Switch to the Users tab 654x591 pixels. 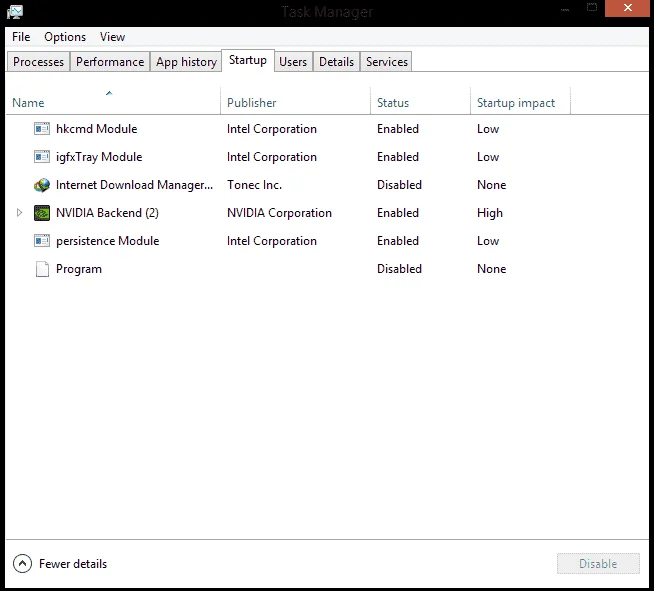tap(293, 62)
